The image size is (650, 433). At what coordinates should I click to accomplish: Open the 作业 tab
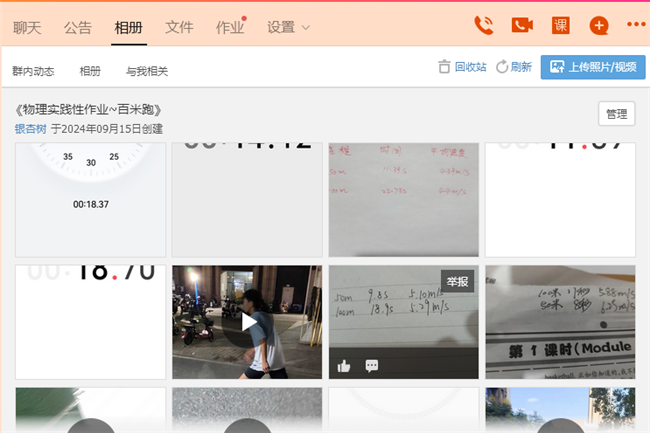[x=230, y=28]
